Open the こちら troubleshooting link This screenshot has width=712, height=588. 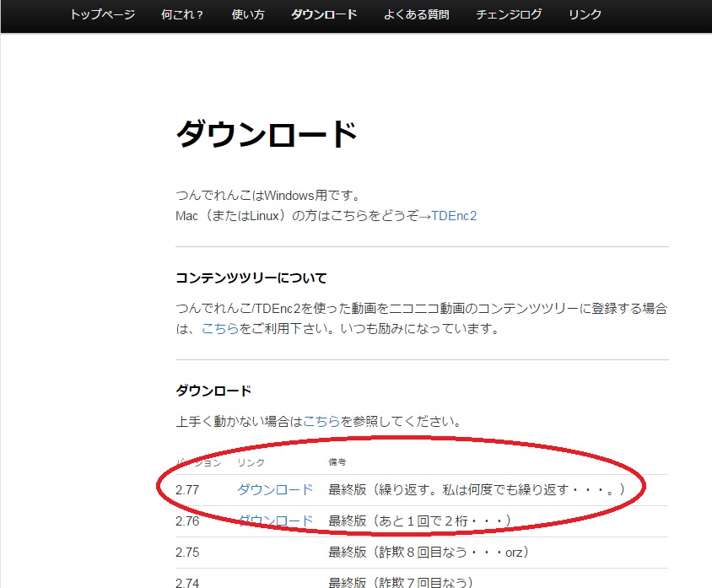[x=323, y=420]
